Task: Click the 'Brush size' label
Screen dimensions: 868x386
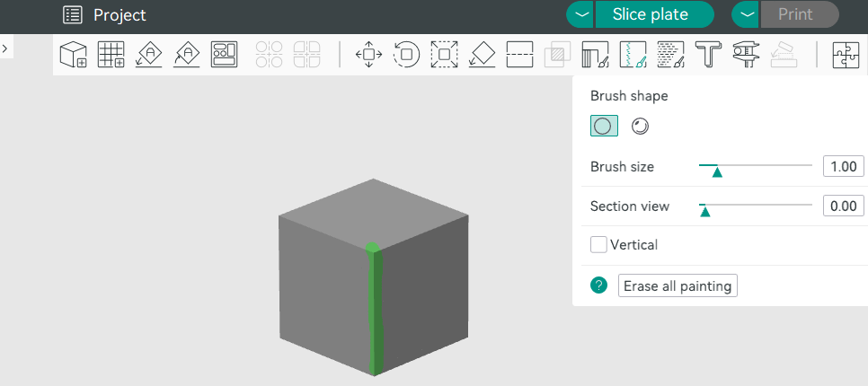Action: tap(622, 166)
